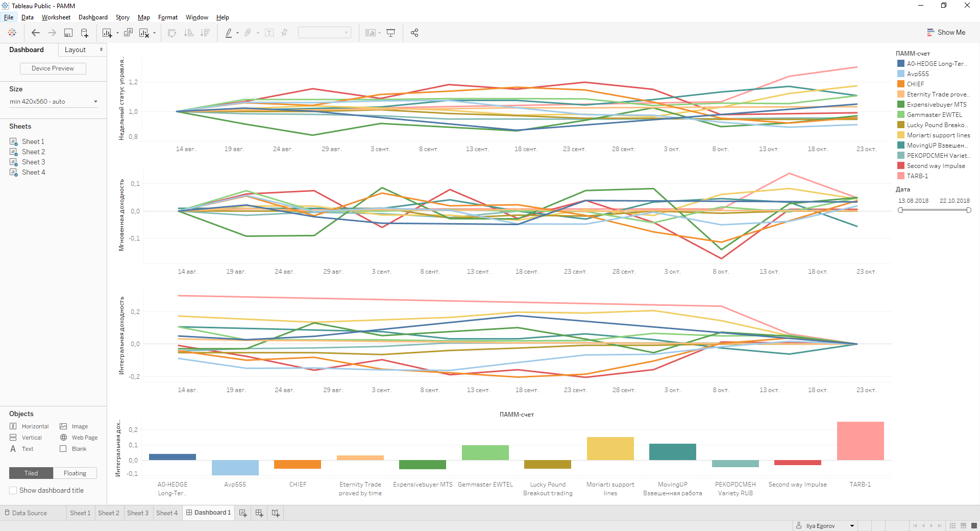
Task: Click the New Story tab icon
Action: pos(276,513)
